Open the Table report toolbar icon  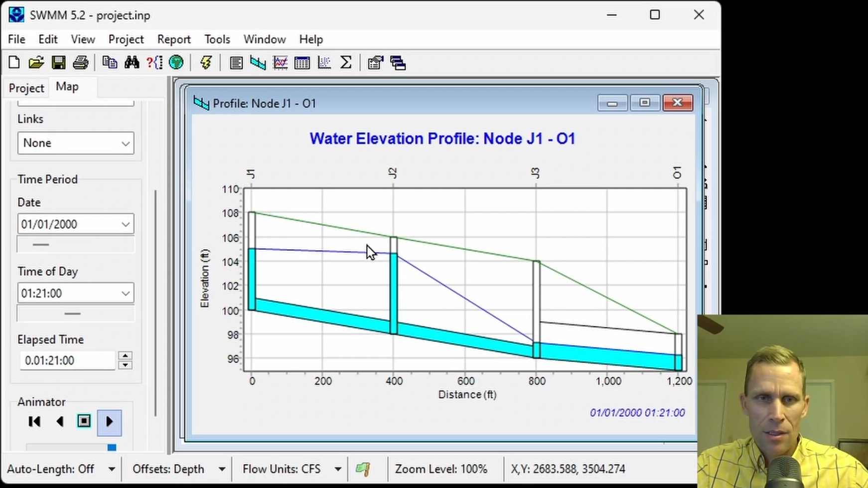click(302, 63)
